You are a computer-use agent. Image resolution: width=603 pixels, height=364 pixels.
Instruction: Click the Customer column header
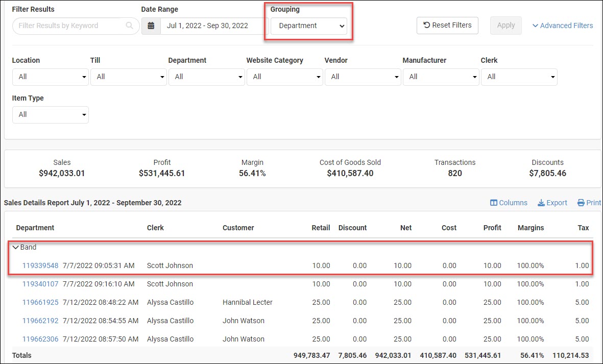point(238,228)
